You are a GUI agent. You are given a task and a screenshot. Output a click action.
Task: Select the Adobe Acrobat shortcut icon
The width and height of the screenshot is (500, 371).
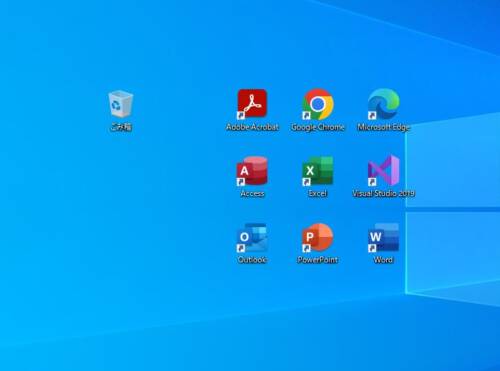tap(252, 104)
